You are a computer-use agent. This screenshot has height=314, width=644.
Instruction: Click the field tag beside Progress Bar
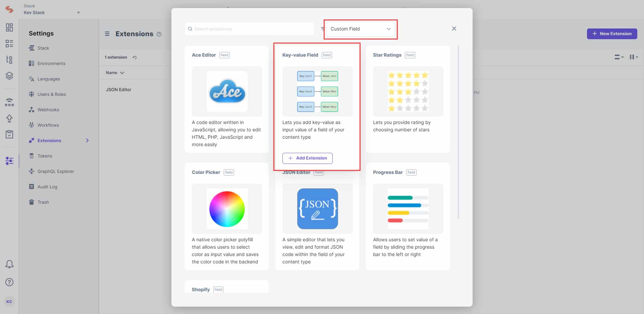411,172
